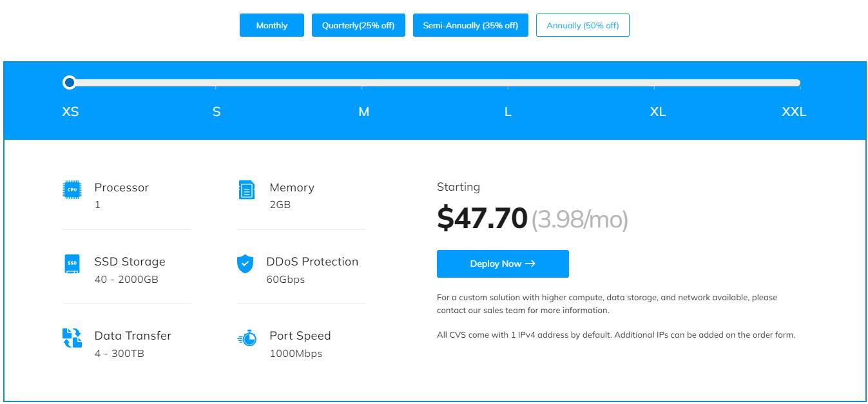Viewport: 868px width, 404px height.
Task: Choose Semi-Annually (35% off) billing
Action: tap(470, 26)
